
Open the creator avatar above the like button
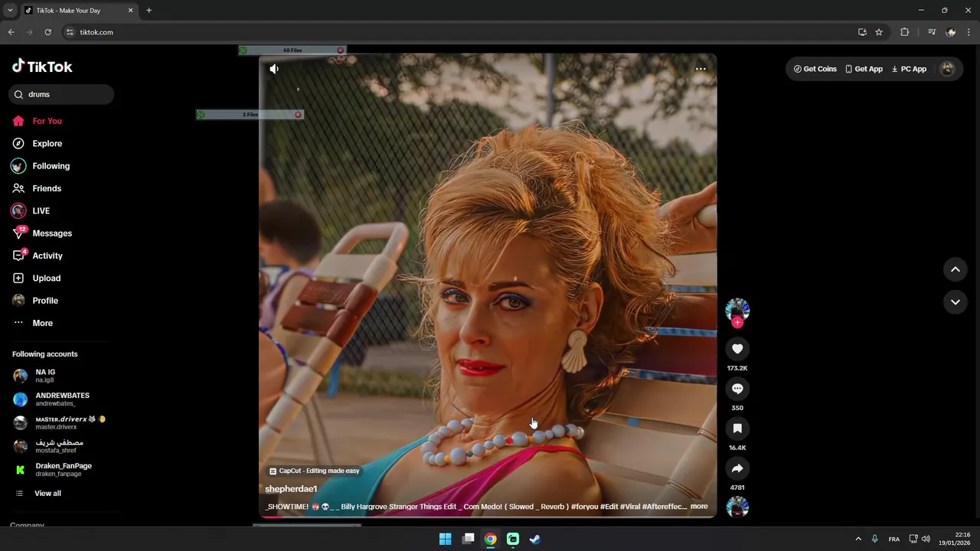click(x=737, y=309)
